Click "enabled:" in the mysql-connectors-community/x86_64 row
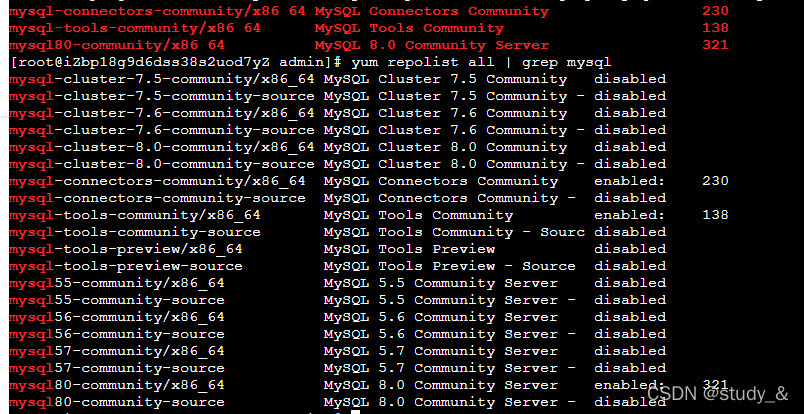 (630, 181)
